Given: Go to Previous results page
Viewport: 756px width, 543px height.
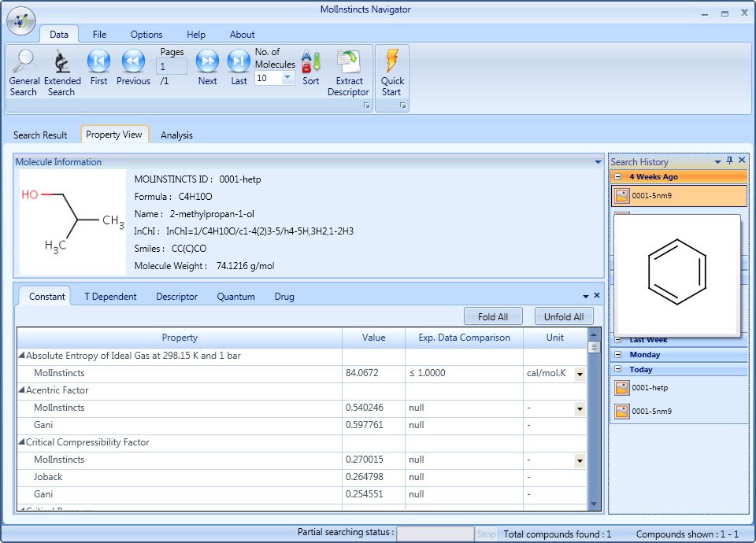Looking at the screenshot, I should click(134, 68).
